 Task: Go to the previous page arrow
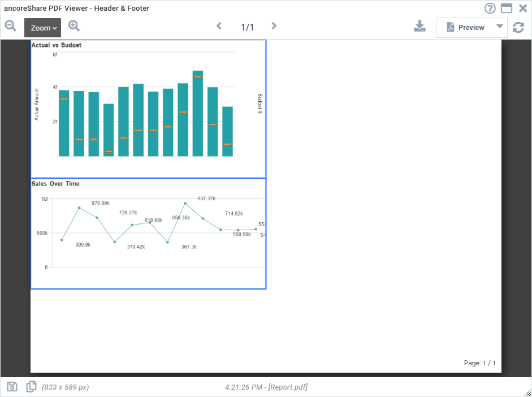point(219,26)
